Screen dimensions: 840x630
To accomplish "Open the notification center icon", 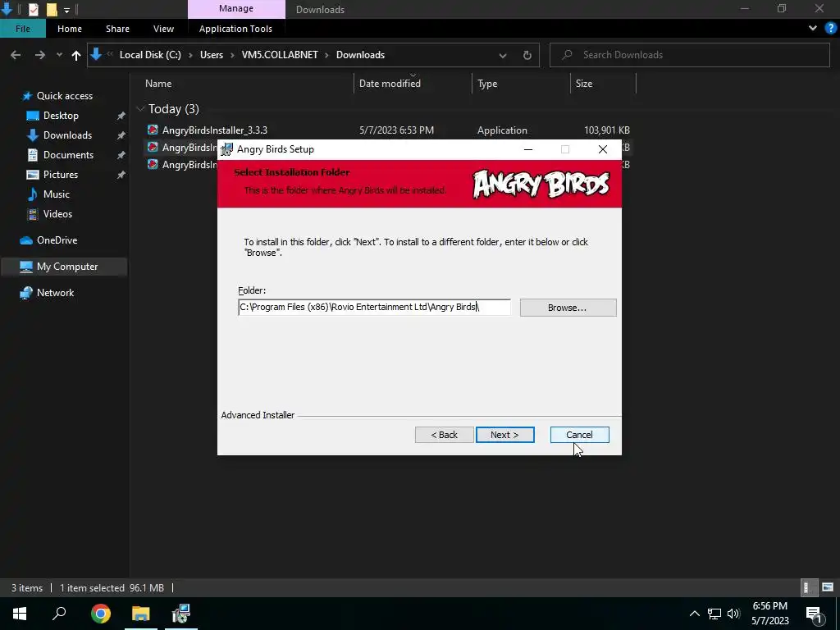I will pyautogui.click(x=815, y=614).
